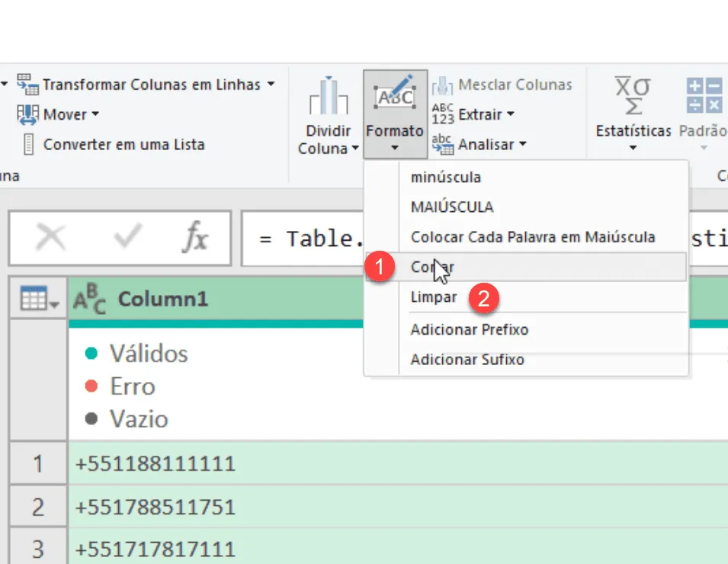Choose MAIÚSCULA from Formato menu
728x564 pixels.
[525, 207]
